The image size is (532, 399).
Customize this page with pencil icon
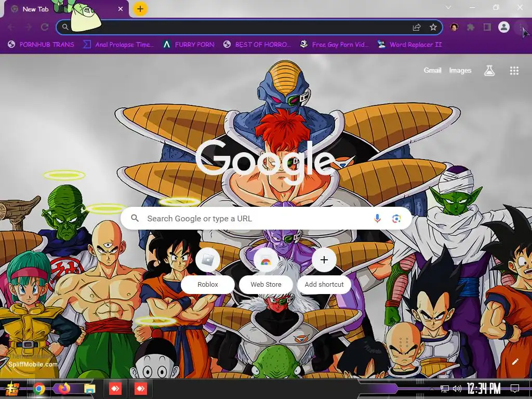(x=515, y=362)
